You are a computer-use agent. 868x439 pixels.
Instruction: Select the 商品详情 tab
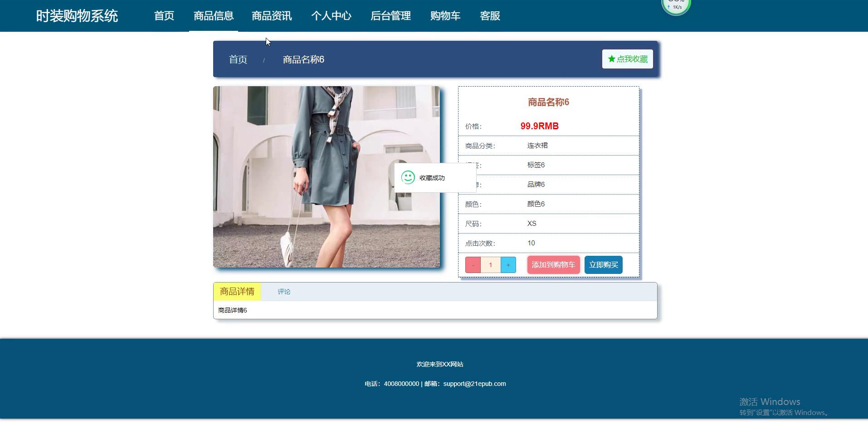click(237, 292)
